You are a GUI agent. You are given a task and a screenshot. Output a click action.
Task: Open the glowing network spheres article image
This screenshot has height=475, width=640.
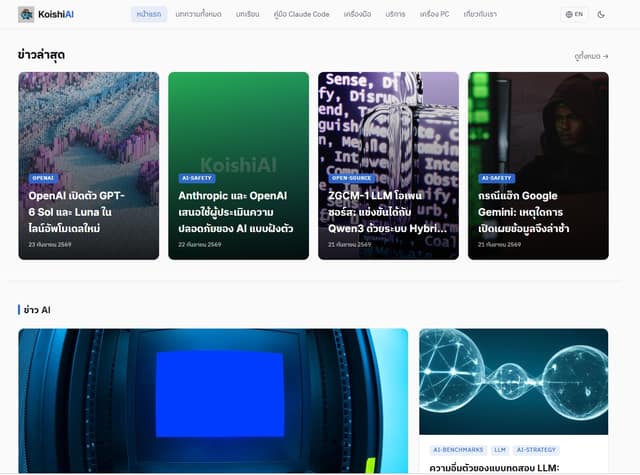513,382
